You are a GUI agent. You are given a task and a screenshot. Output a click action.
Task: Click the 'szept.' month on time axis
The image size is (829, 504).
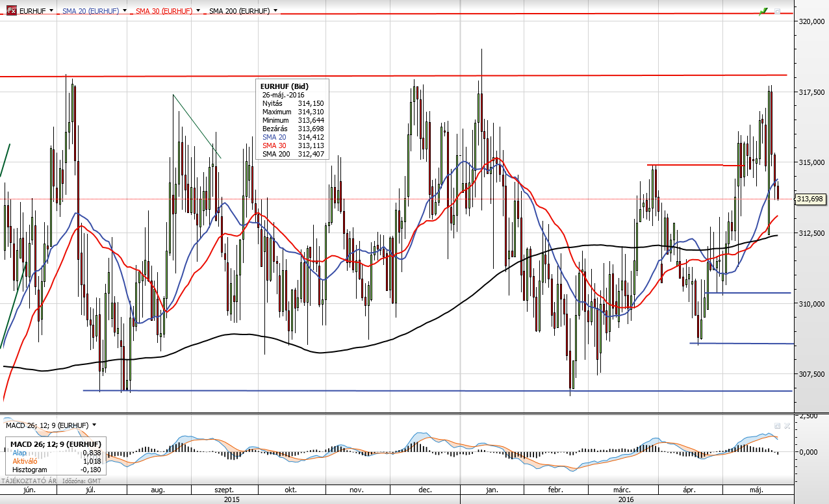pos(223,490)
